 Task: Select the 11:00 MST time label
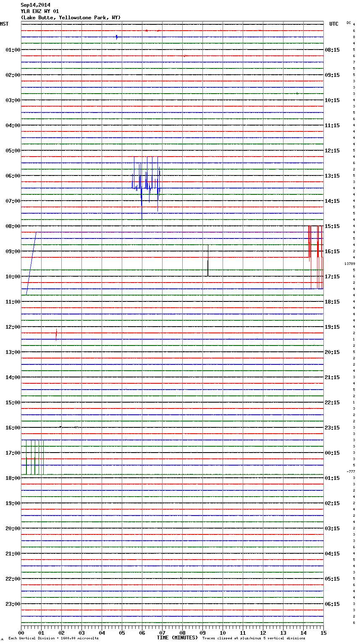pyautogui.click(x=13, y=302)
